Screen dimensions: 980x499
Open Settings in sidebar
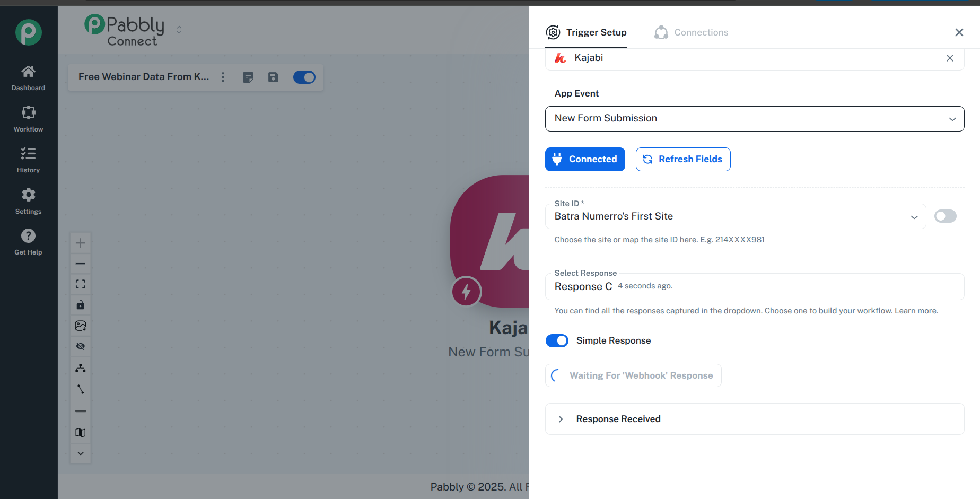28,201
